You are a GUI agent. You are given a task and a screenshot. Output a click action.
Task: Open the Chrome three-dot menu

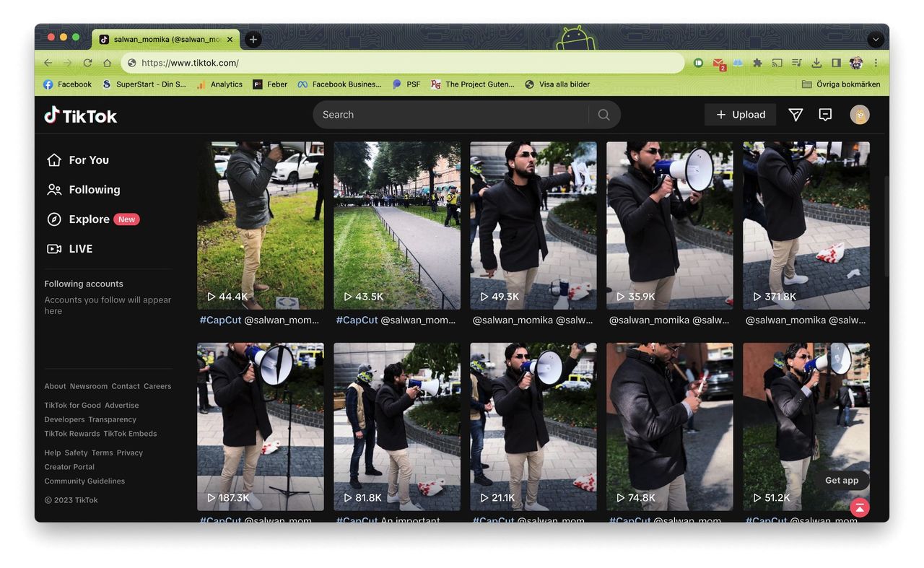(x=876, y=63)
